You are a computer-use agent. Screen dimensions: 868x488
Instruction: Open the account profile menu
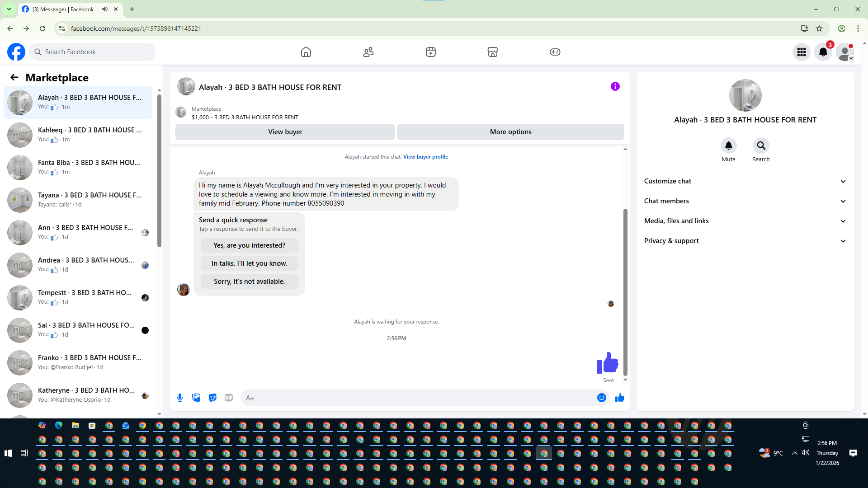[x=845, y=52]
